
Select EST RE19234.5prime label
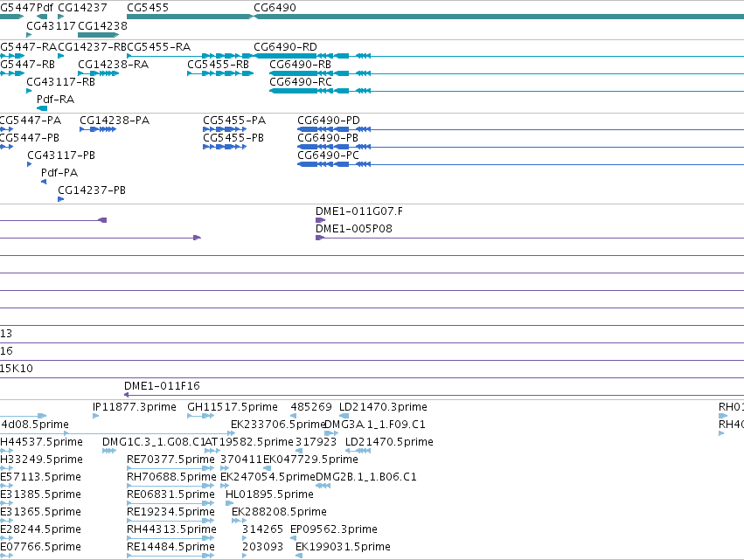point(170,513)
